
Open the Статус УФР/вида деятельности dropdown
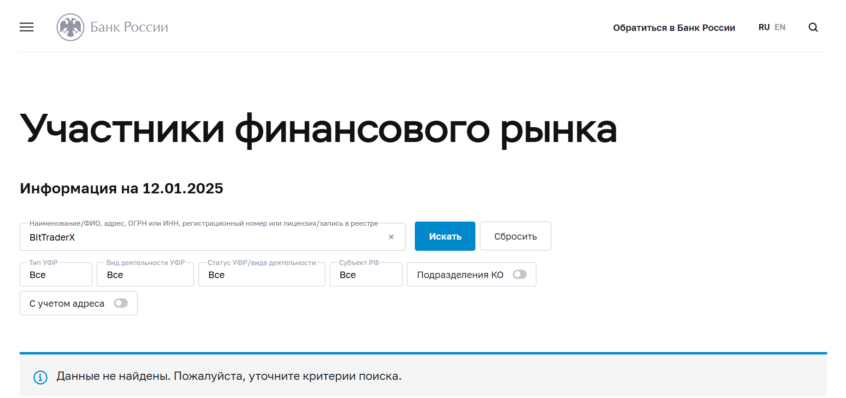click(262, 275)
